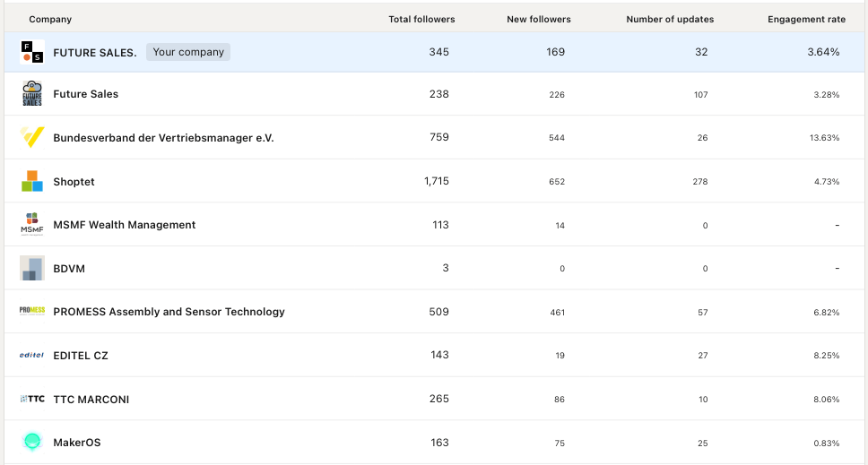The image size is (868, 465).
Task: Select engagement rate 6.82%
Action: (x=827, y=313)
